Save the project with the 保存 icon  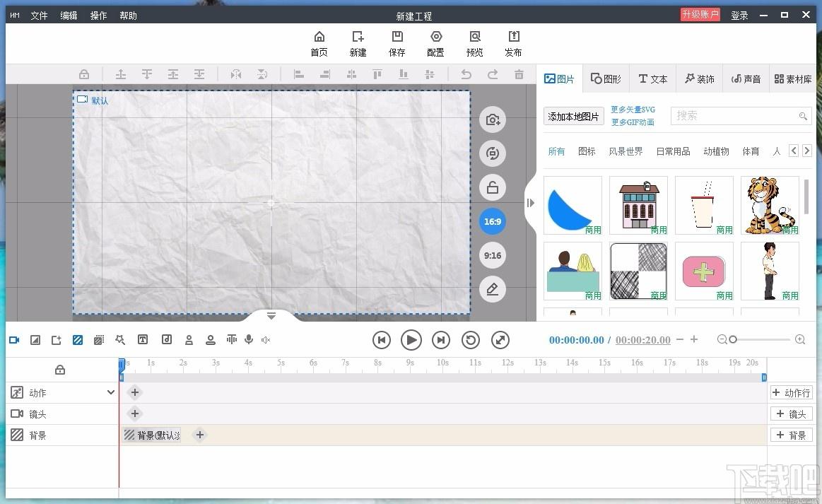pos(397,43)
